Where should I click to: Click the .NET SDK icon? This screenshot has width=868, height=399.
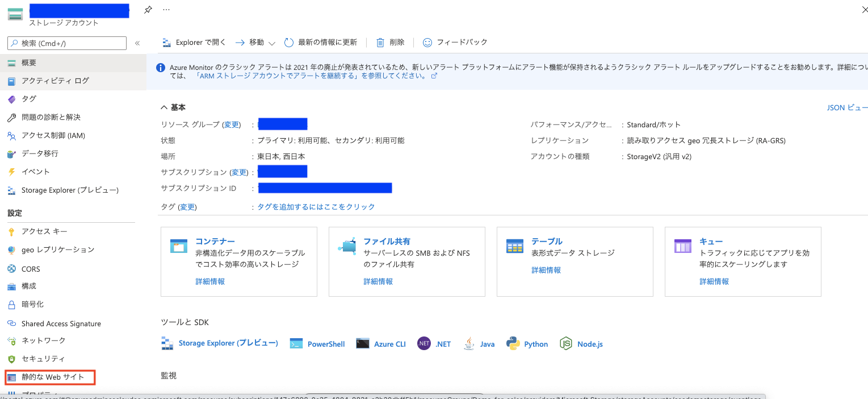pos(424,343)
